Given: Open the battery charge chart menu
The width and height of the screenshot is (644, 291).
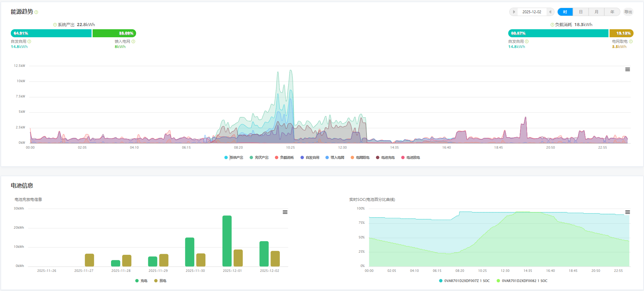Looking at the screenshot, I should [x=285, y=212].
